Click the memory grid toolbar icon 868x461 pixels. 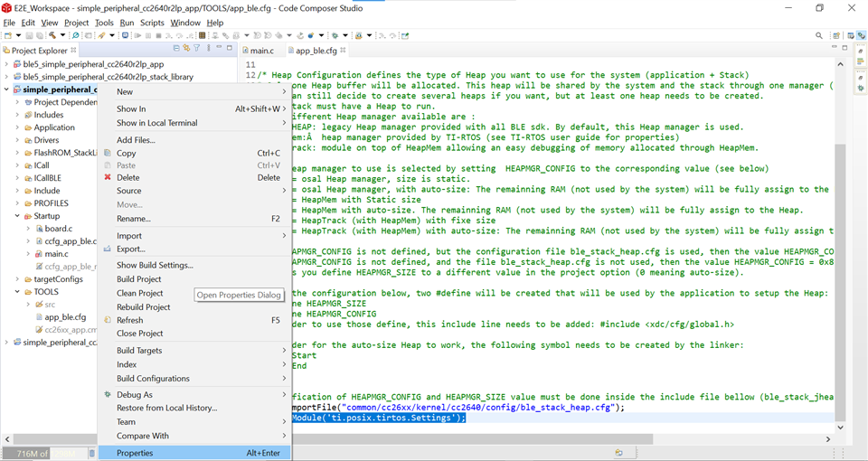click(x=202, y=35)
